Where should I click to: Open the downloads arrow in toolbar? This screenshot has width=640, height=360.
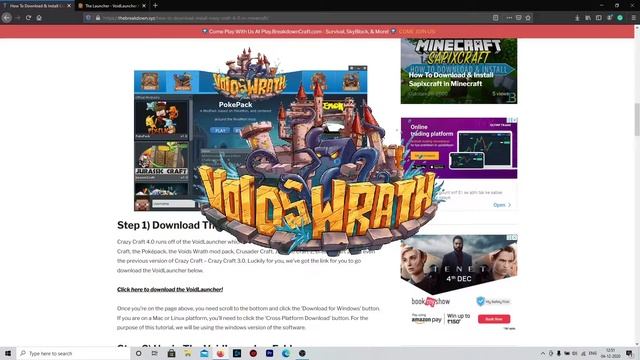[577, 18]
